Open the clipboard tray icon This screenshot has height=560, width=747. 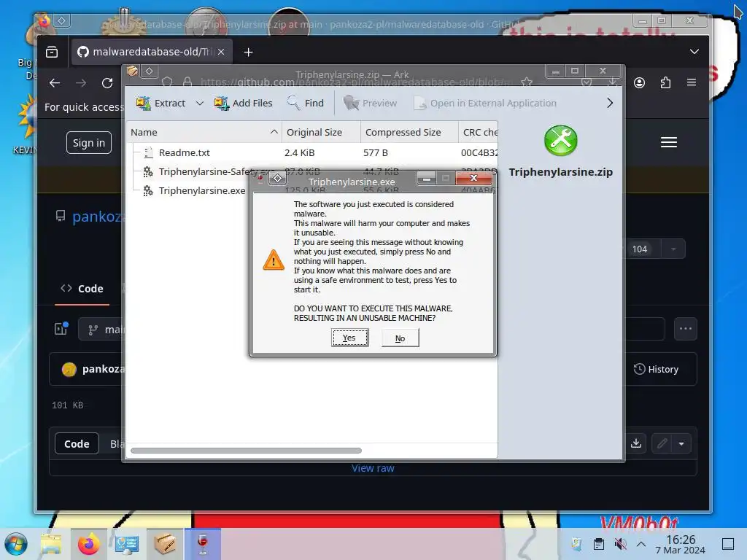tap(599, 543)
